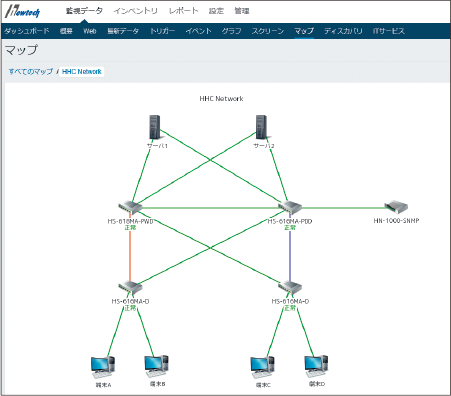Click the HN-1000-SNMP device icon

click(396, 207)
